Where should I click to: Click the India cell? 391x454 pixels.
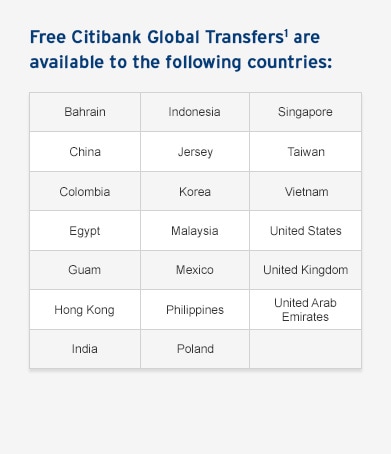(x=85, y=349)
